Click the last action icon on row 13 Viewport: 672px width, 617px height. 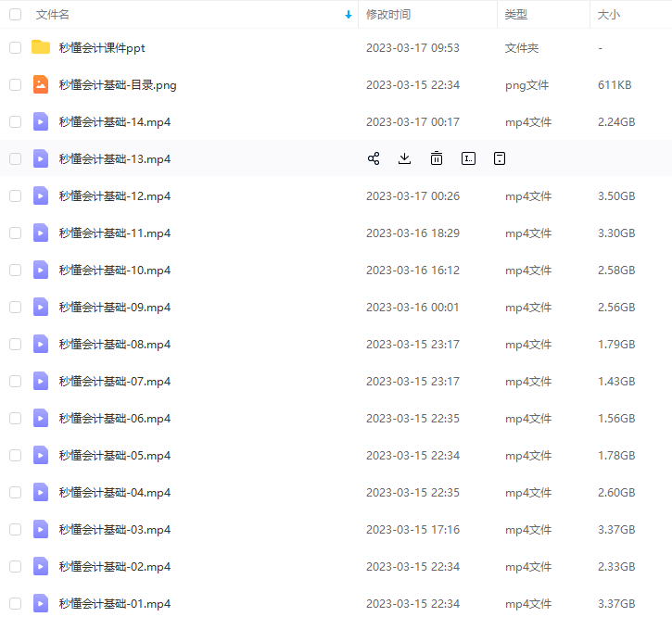[500, 158]
